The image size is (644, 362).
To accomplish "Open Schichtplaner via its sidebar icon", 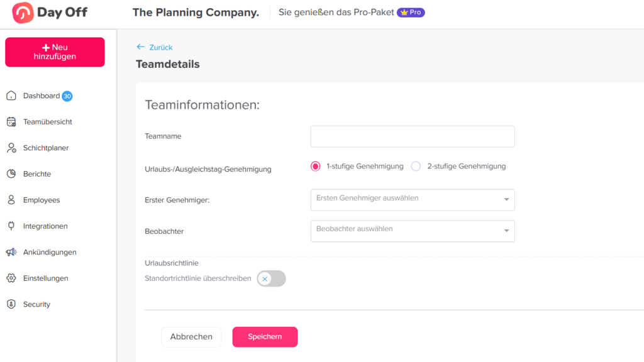I will [11, 148].
